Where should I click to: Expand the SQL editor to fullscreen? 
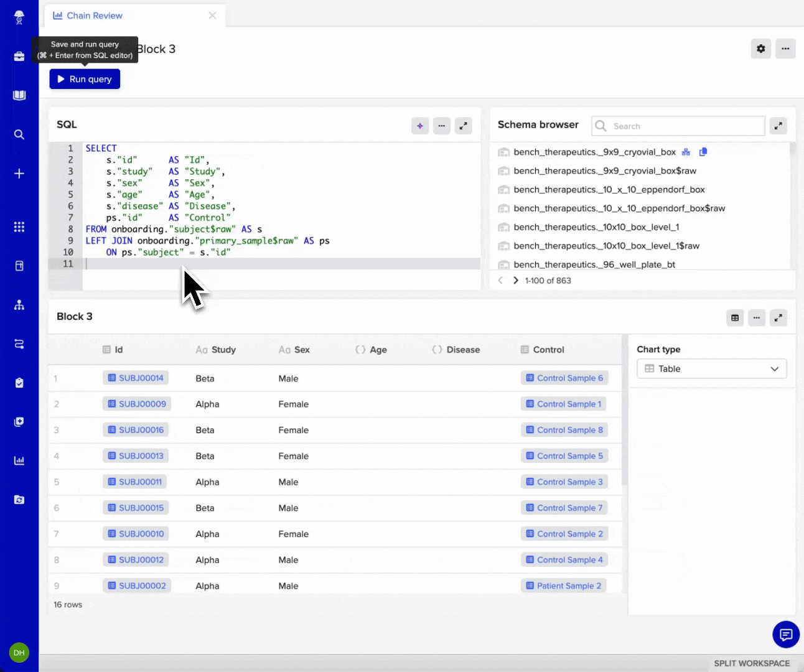coord(463,126)
